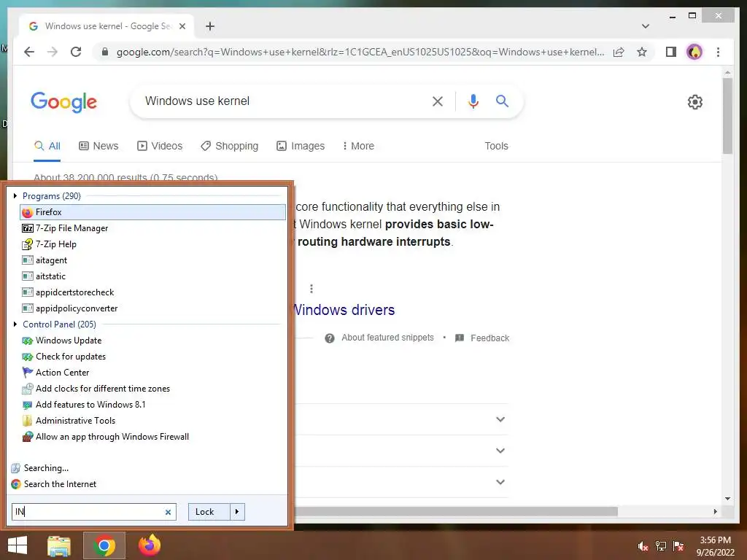The width and height of the screenshot is (747, 560).
Task: Click the share icon in the address bar
Action: click(619, 52)
